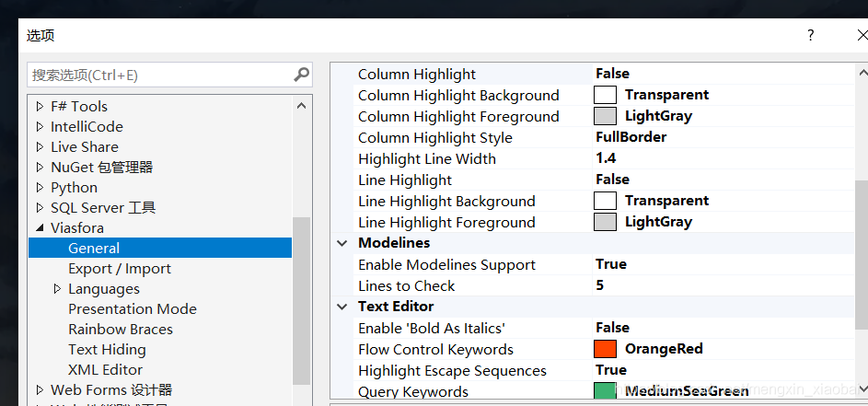868x406 pixels.
Task: Select Rainbow Braces settings page
Action: (x=121, y=330)
